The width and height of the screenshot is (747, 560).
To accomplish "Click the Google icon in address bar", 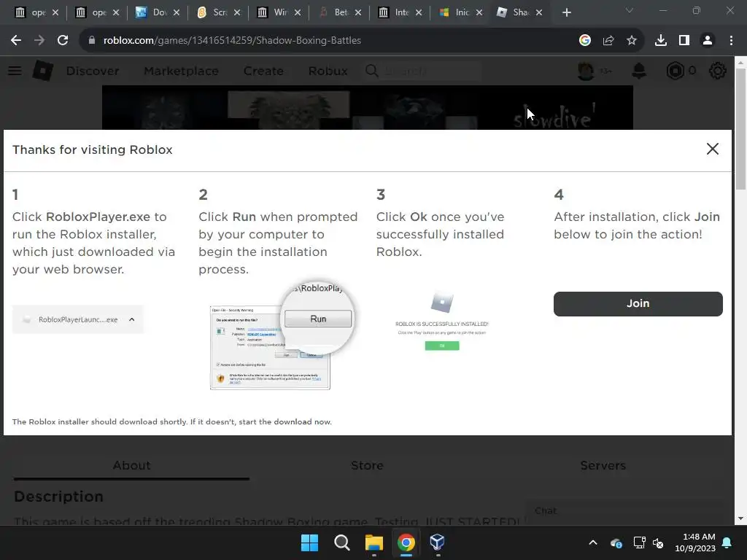I will 585,41.
